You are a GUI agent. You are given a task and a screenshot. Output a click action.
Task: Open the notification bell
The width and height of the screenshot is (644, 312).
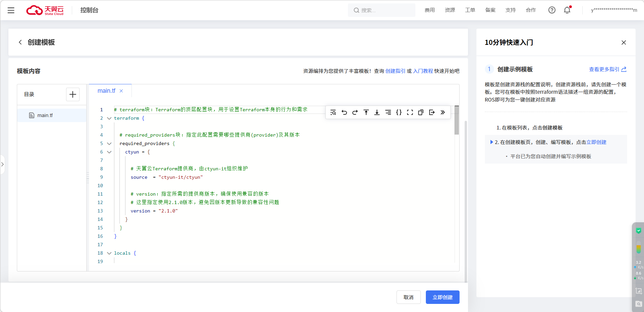pos(567,10)
